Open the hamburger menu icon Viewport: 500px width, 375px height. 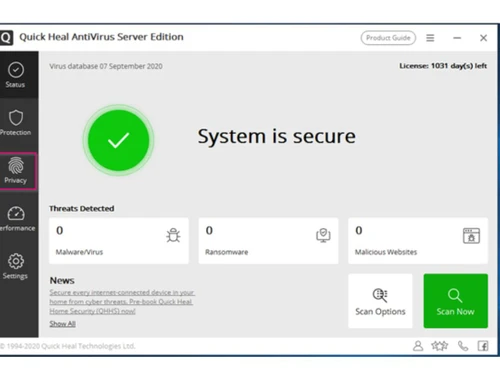click(430, 38)
